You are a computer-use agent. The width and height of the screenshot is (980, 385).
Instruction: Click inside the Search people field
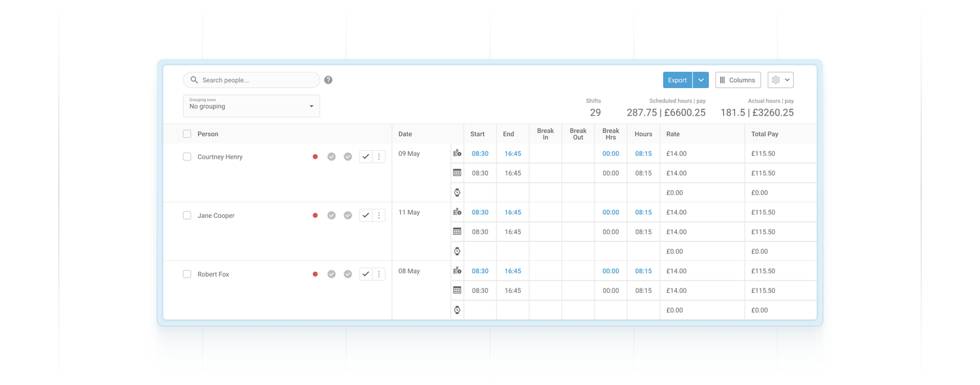(x=251, y=80)
